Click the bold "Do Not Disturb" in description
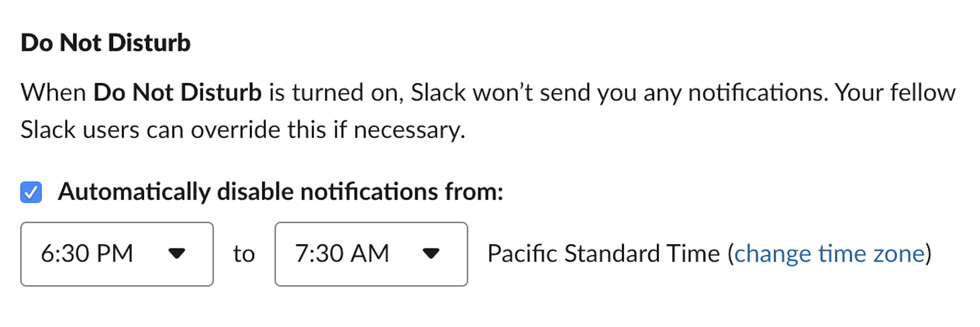 (178, 92)
